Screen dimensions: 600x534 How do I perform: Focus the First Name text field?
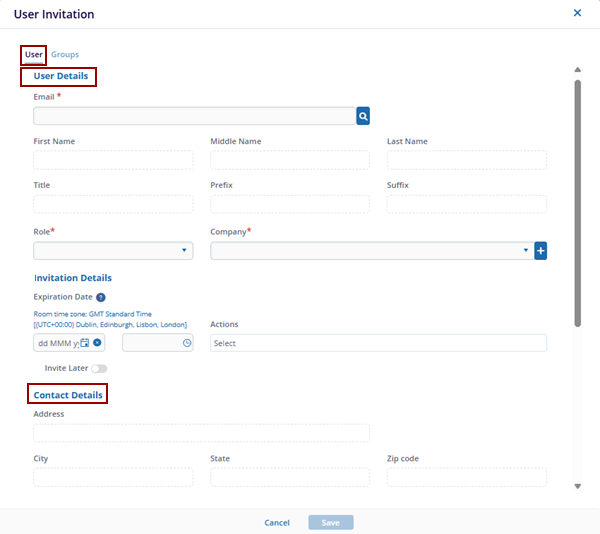click(113, 160)
